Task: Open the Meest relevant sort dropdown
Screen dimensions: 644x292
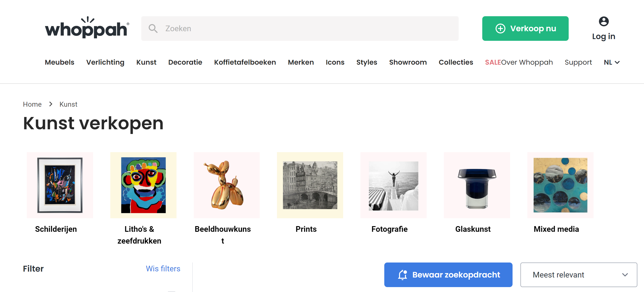Action: click(x=579, y=275)
